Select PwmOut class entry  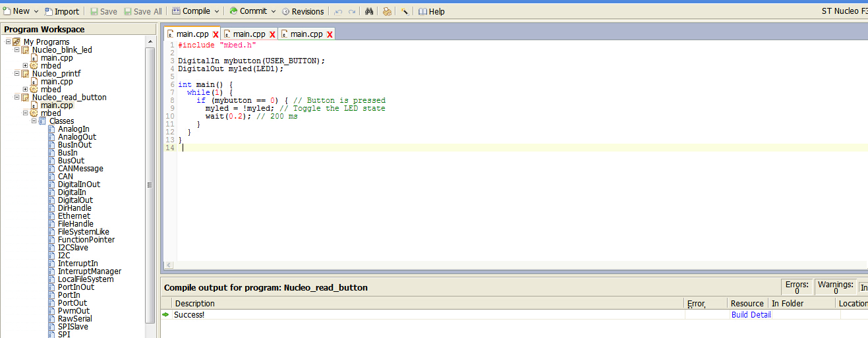[74, 311]
